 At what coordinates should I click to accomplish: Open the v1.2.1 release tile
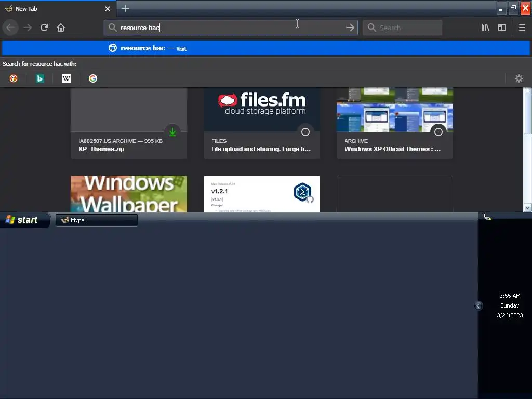[262, 194]
